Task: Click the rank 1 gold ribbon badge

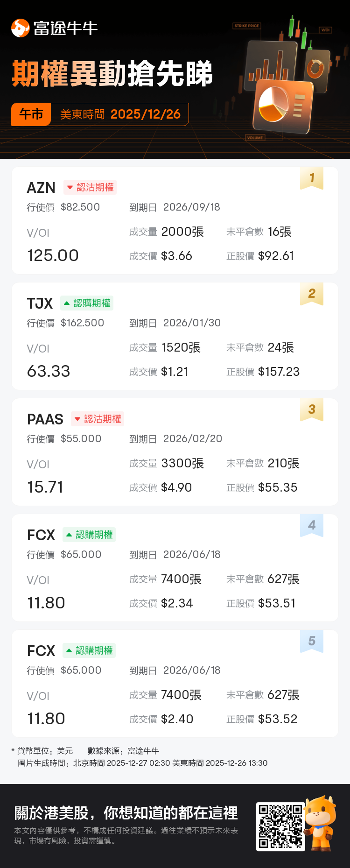Action: point(312,178)
